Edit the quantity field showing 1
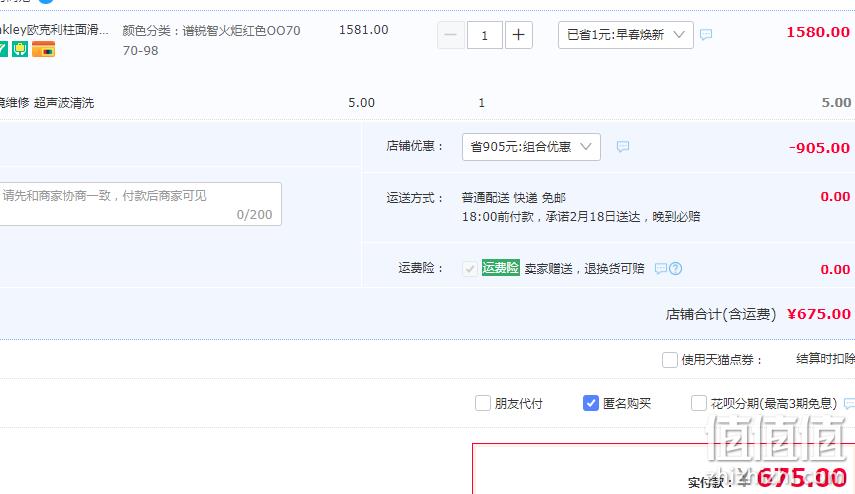The height and width of the screenshot is (494, 855). point(484,35)
